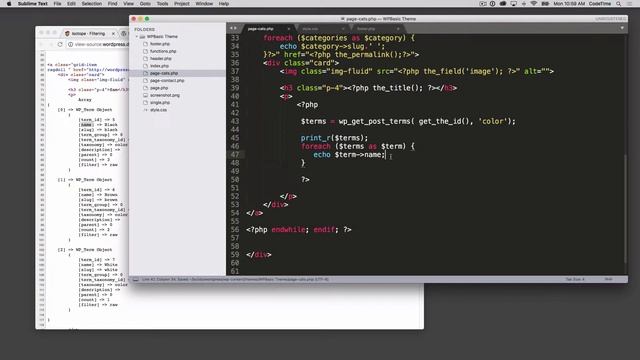Click line number 47 in the gutter
This screenshot has width=640, height=360.
pyautogui.click(x=235, y=154)
